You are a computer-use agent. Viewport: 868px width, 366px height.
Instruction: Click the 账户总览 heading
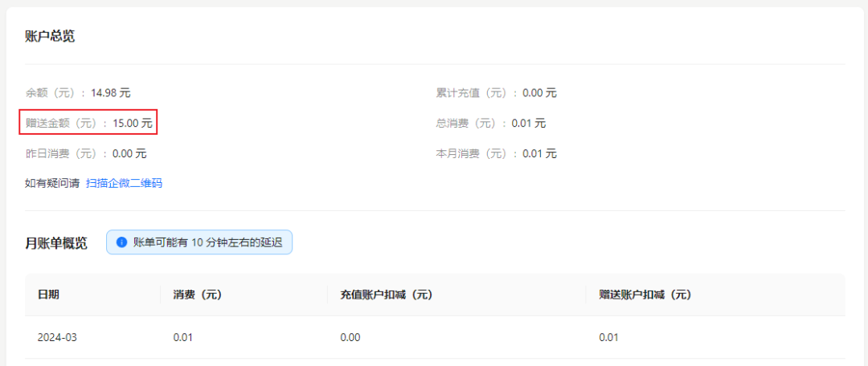coord(50,37)
